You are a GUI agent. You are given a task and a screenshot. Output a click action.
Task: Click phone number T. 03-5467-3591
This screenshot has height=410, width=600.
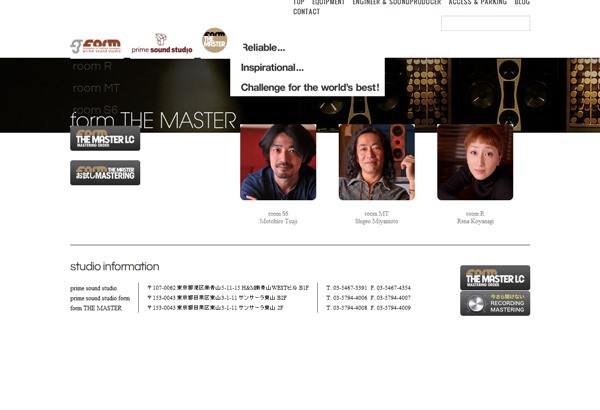click(x=346, y=288)
